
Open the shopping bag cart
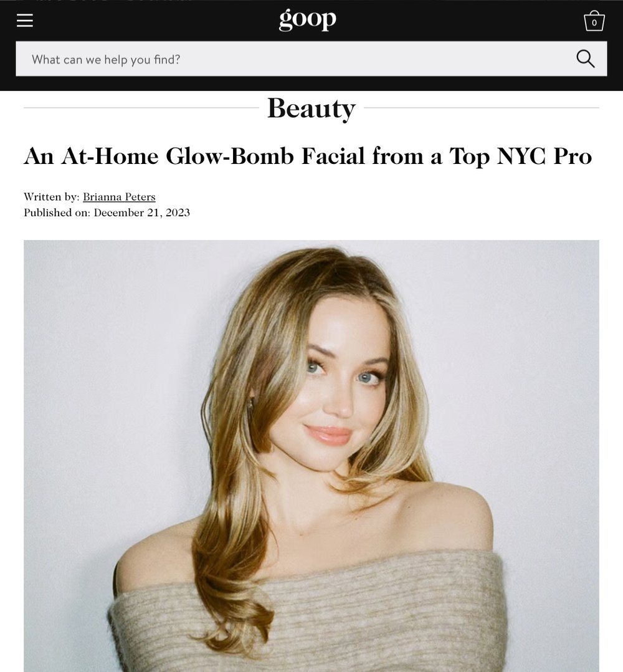coord(594,21)
